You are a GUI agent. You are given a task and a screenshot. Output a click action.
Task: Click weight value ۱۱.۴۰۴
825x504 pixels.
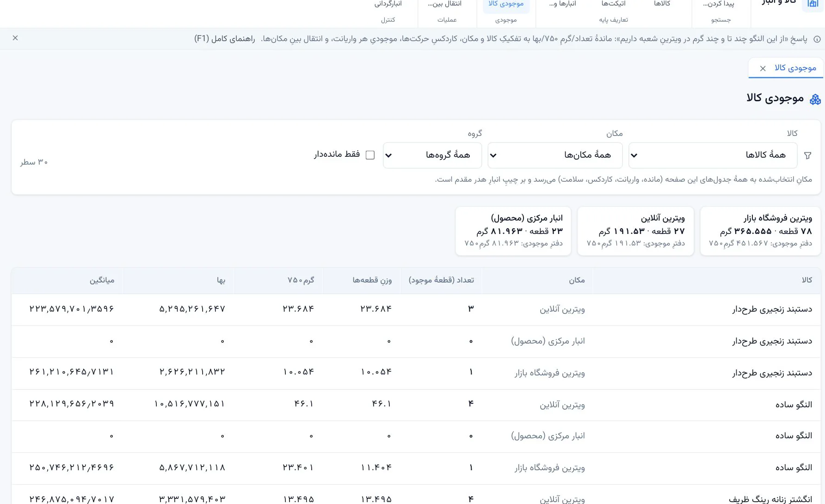click(x=376, y=468)
